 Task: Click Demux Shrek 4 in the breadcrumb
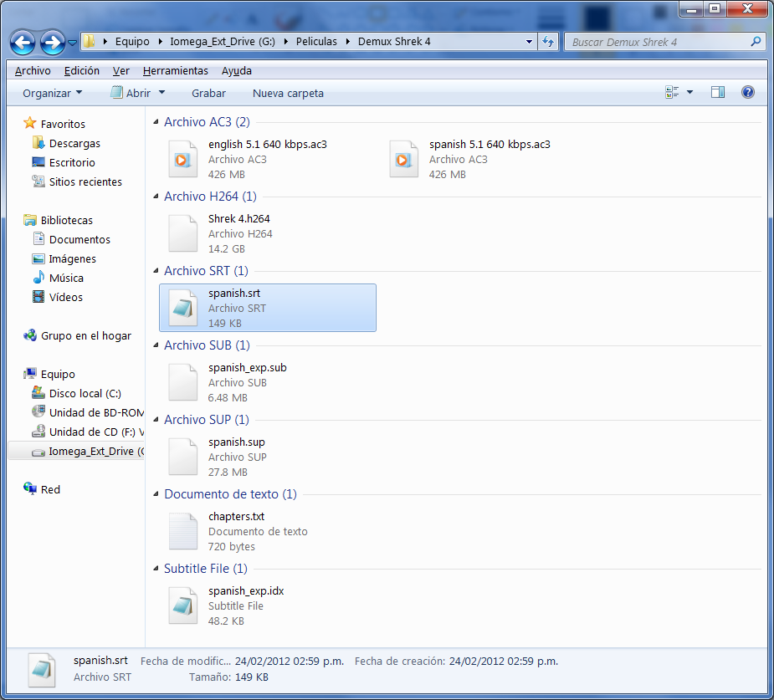[394, 42]
